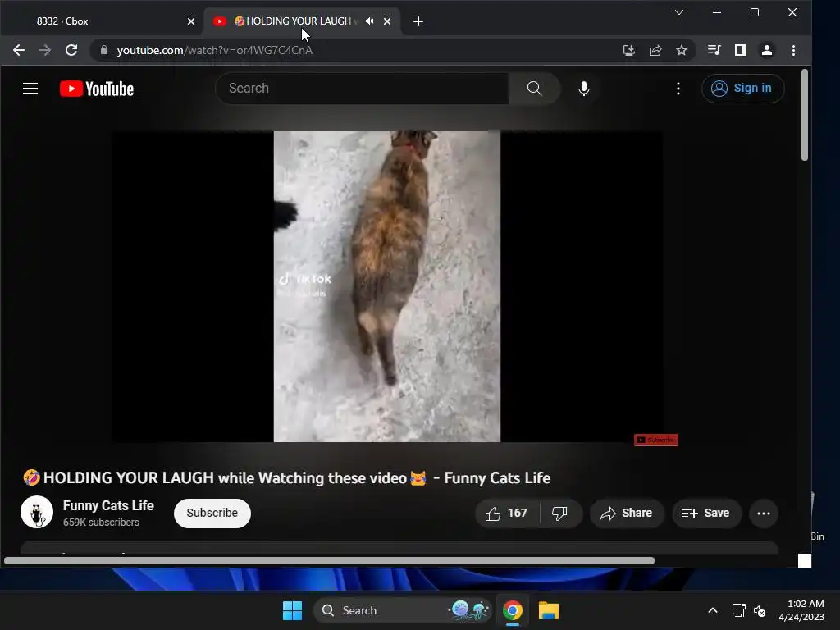Image resolution: width=840 pixels, height=630 pixels.
Task: Bookmark this tab with star icon
Action: click(x=682, y=50)
